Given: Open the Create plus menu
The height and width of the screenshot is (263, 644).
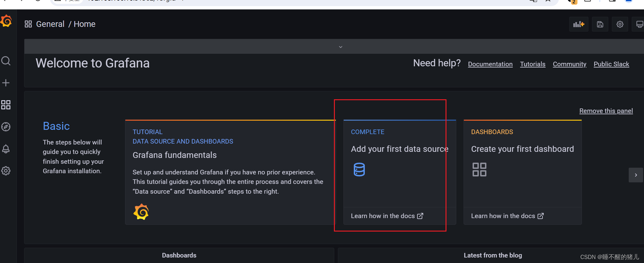Looking at the screenshot, I should (6, 83).
